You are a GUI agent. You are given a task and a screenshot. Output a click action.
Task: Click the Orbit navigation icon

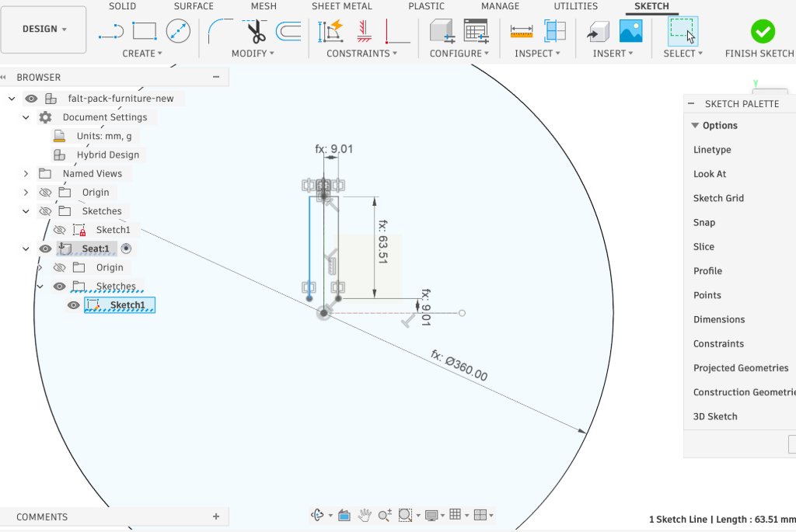coord(318,515)
